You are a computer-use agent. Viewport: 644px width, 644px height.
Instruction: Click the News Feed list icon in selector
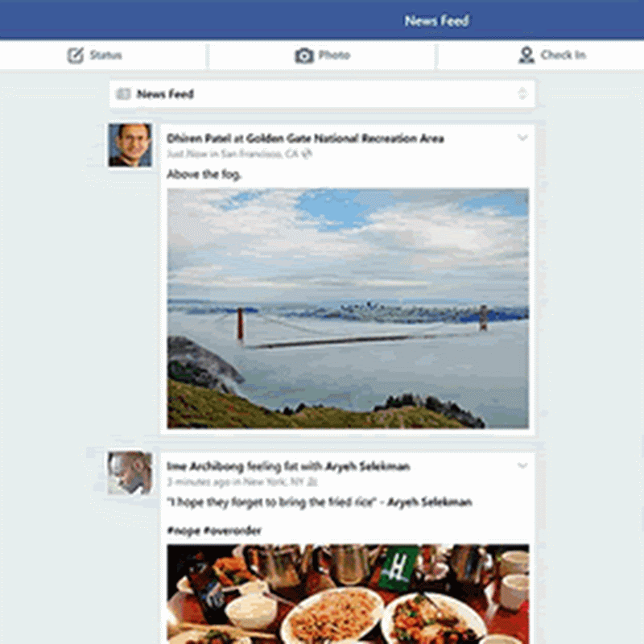point(123,94)
